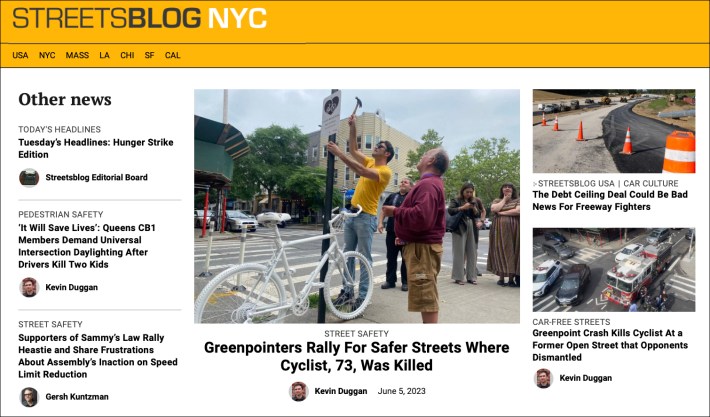
Task: Open the freeway construction thumbnail
Action: 613,131
